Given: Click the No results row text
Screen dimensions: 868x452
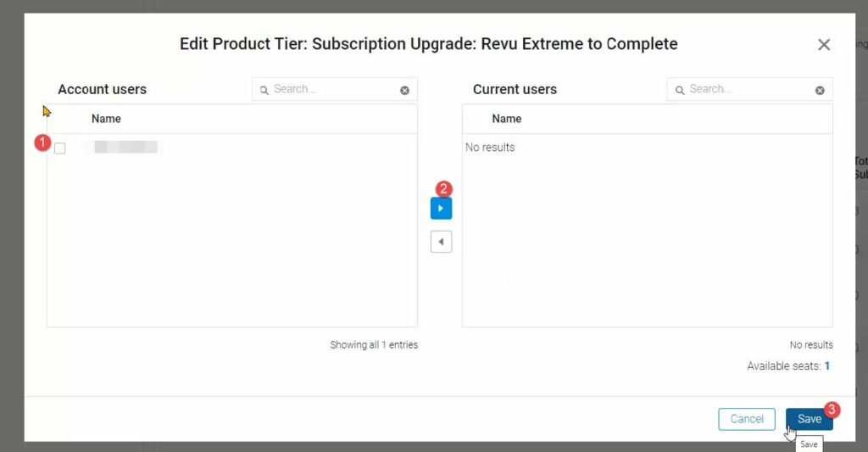Looking at the screenshot, I should 490,148.
